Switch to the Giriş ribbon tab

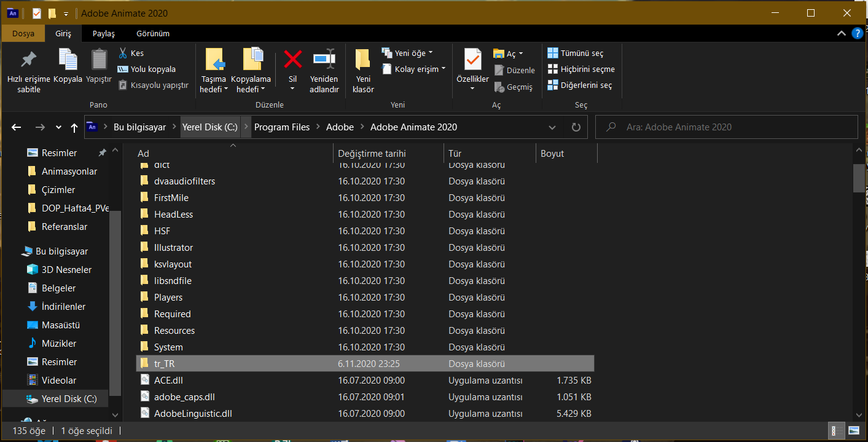point(63,34)
